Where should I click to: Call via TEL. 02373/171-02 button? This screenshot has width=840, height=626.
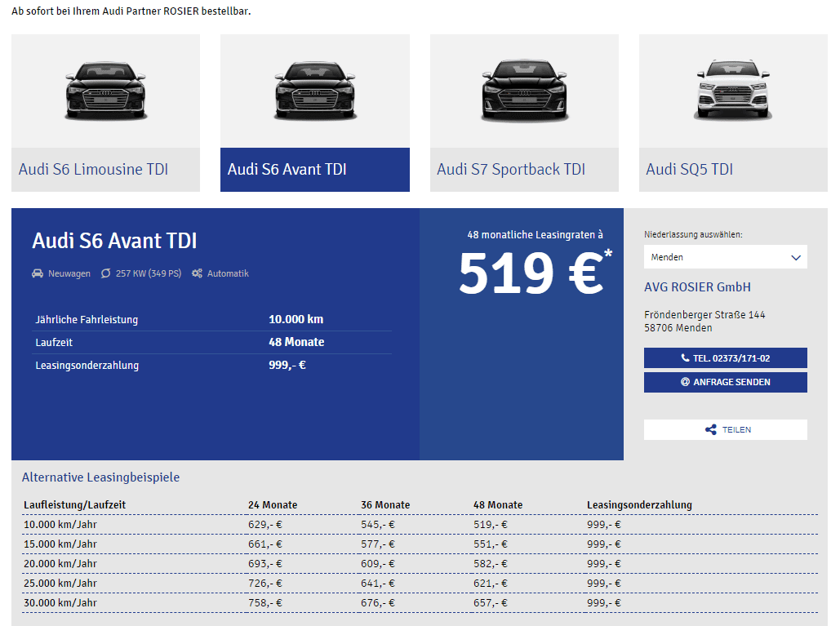[x=726, y=357]
